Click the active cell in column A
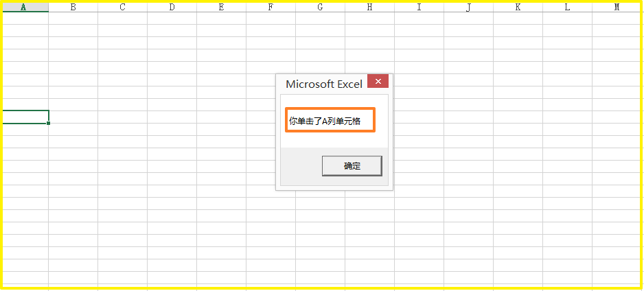 click(25, 117)
